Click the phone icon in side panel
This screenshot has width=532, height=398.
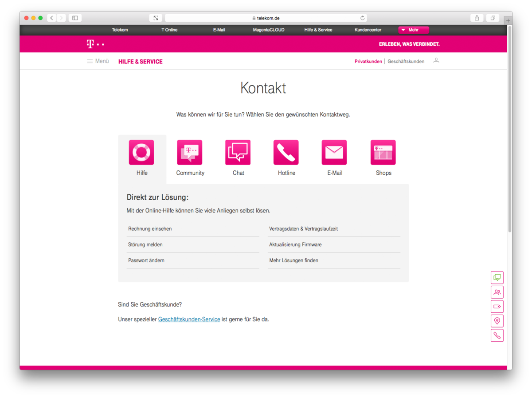coord(497,335)
